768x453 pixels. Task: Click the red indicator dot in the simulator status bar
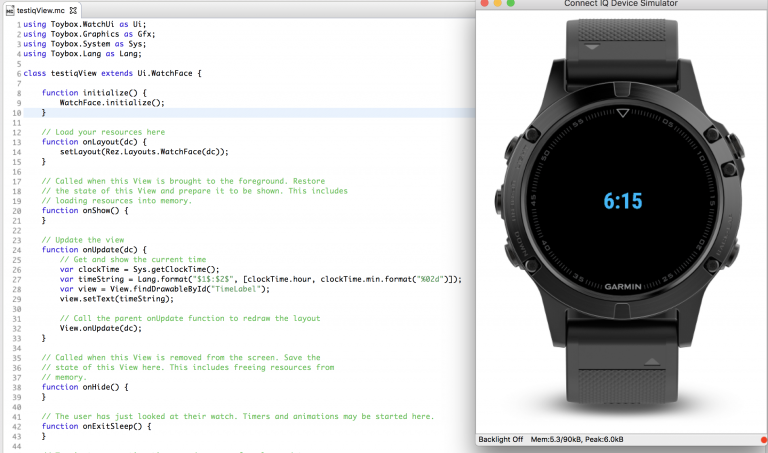coord(764,440)
